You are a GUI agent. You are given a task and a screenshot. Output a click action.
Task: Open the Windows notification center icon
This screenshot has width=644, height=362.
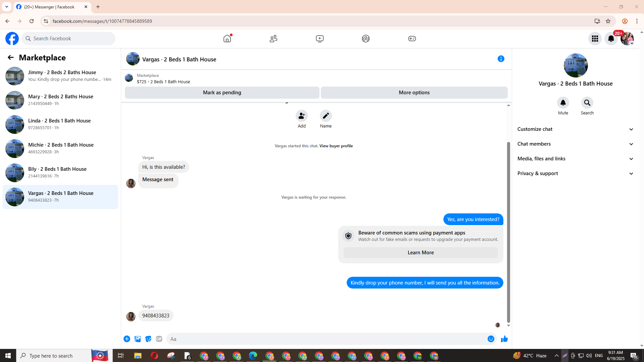pos(634,356)
